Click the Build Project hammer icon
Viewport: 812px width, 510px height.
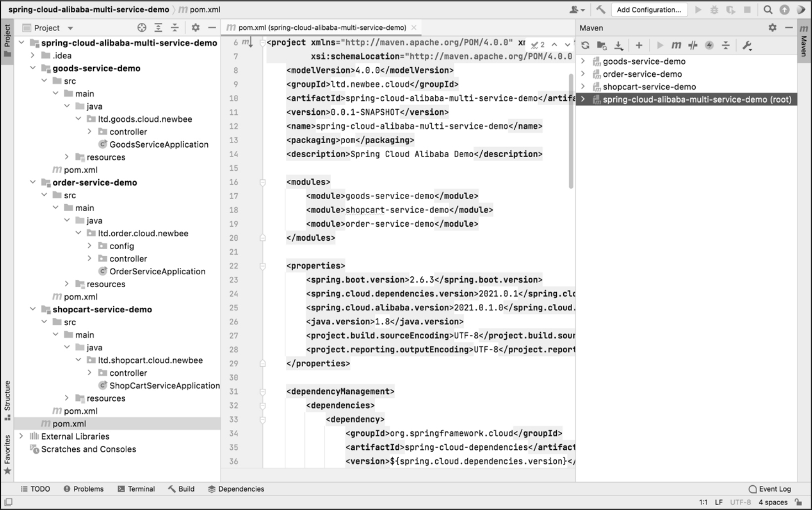[600, 9]
